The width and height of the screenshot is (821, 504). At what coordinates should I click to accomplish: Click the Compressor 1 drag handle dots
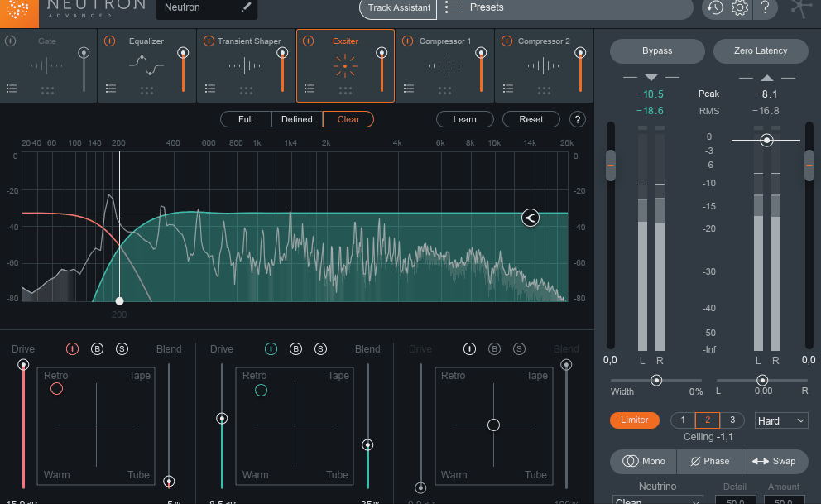tap(444, 90)
